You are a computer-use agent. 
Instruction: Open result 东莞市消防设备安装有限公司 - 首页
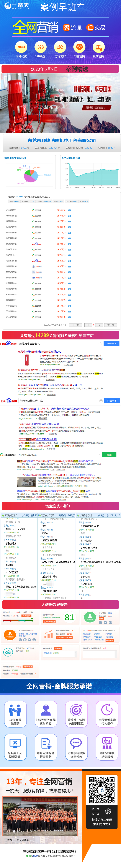(x=39, y=424)
